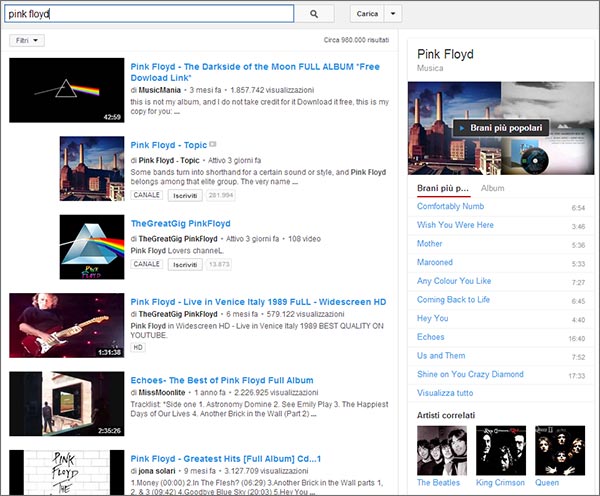600x496 pixels.
Task: Play the song Coming Back to Life
Action: click(453, 300)
